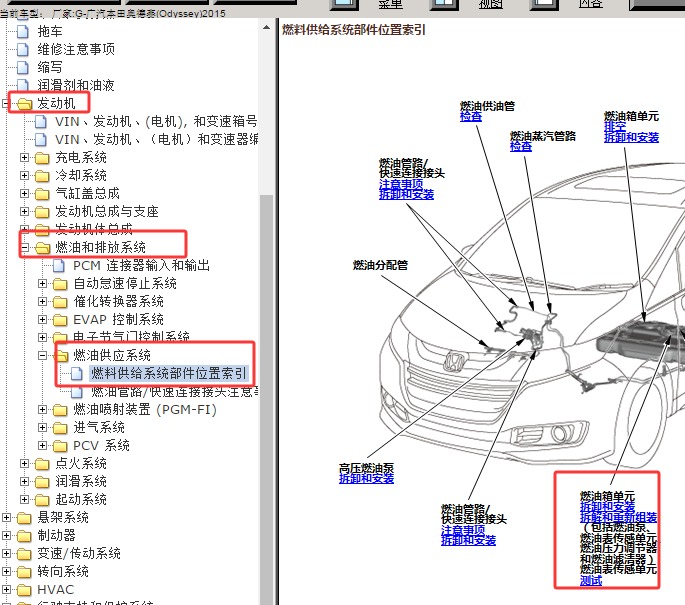Open 拆卸和安装 link under 高压燃油泵
685x605 pixels.
(x=366, y=479)
